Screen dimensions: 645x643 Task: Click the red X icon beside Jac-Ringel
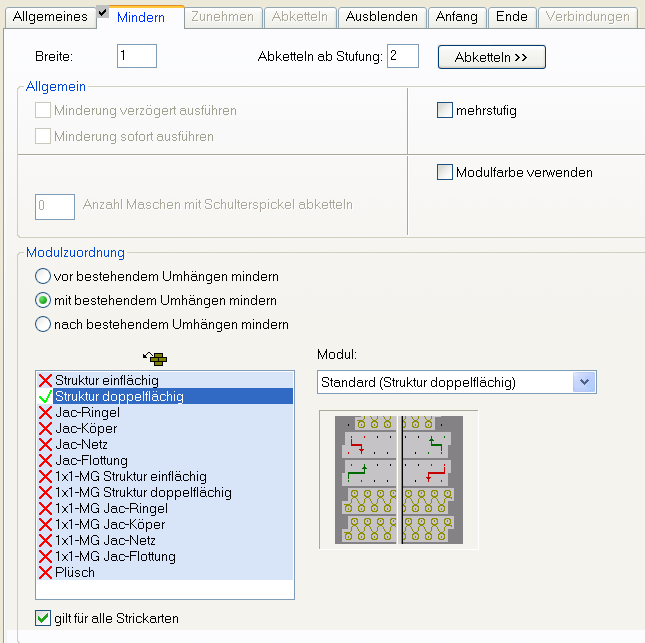pos(45,412)
